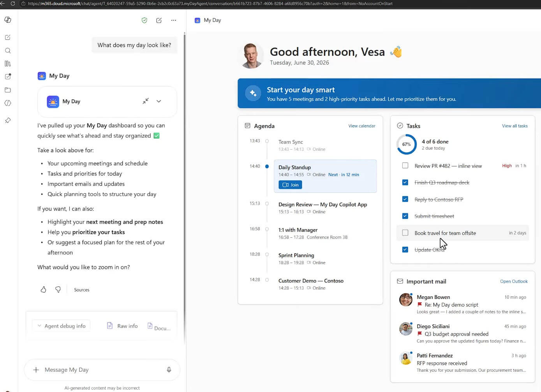541x392 pixels.
Task: Uncheck Reply to Contoso RFP task
Action: click(405, 199)
